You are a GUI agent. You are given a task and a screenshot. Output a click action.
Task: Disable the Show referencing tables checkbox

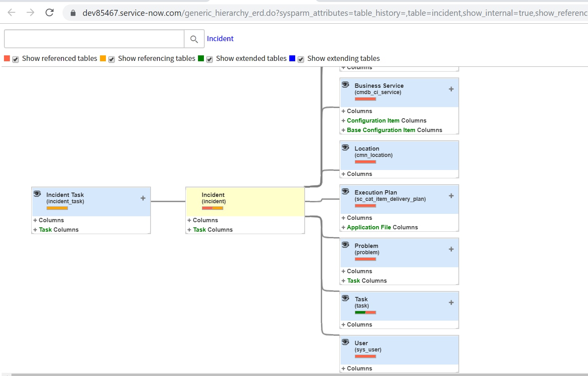[111, 59]
